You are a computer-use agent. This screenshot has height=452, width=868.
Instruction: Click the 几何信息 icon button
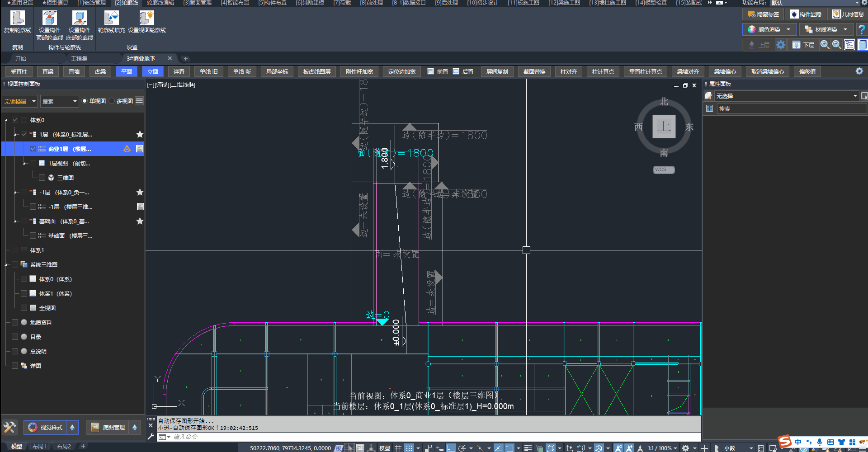pos(848,14)
